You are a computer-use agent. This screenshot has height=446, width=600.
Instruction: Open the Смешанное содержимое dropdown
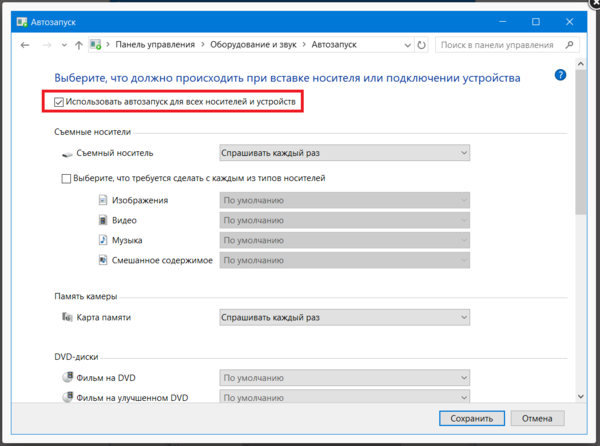(344, 260)
